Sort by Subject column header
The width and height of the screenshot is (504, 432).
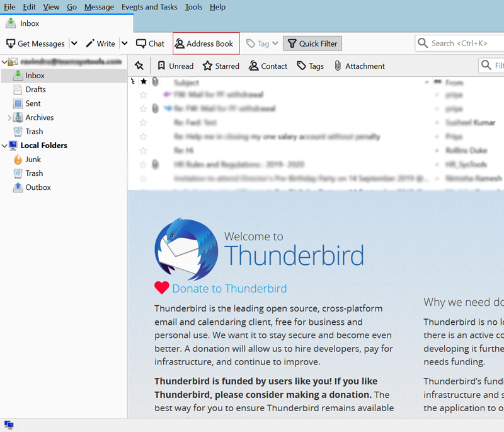coord(186,83)
